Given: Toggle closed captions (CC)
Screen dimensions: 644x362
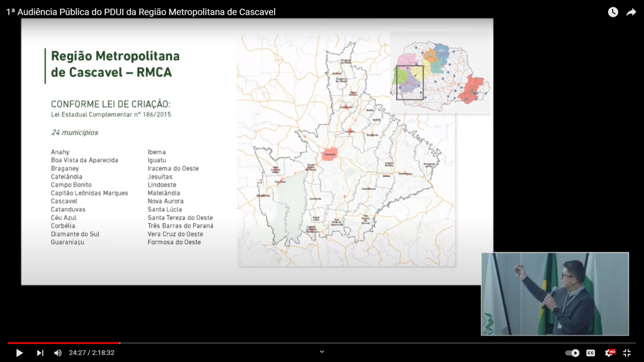Looking at the screenshot, I should point(591,353).
